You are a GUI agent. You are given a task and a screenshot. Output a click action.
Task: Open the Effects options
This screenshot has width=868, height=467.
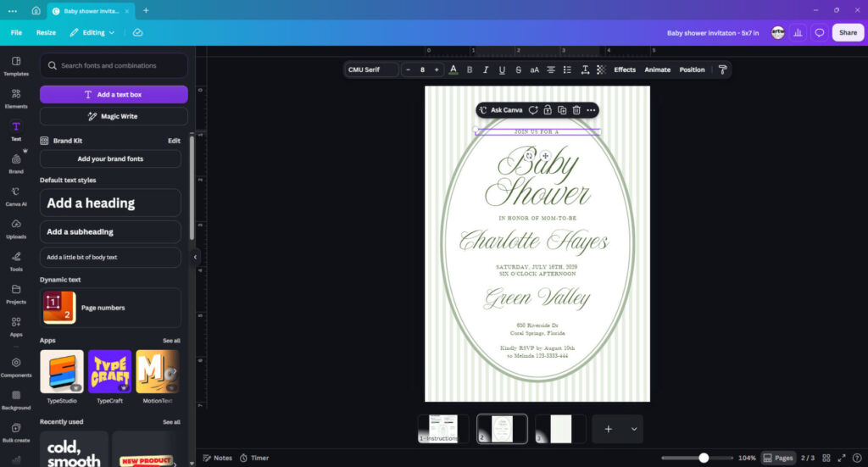[x=625, y=69]
